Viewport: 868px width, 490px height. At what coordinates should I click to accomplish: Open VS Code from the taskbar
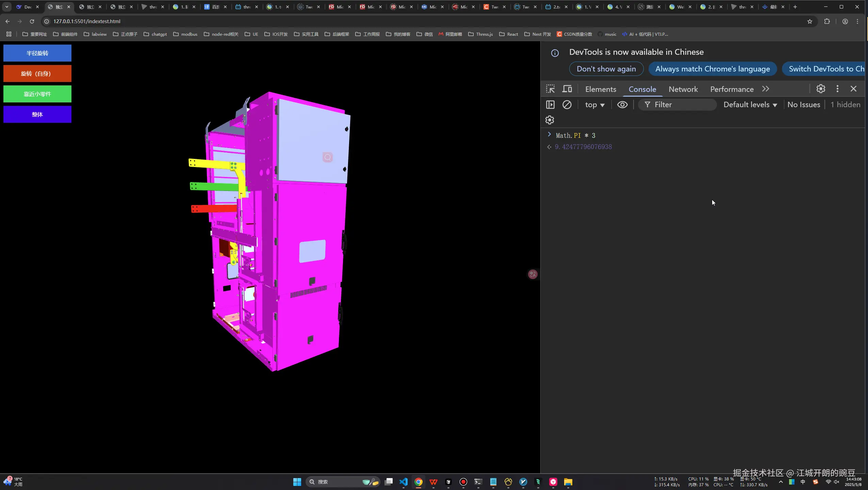(x=404, y=482)
